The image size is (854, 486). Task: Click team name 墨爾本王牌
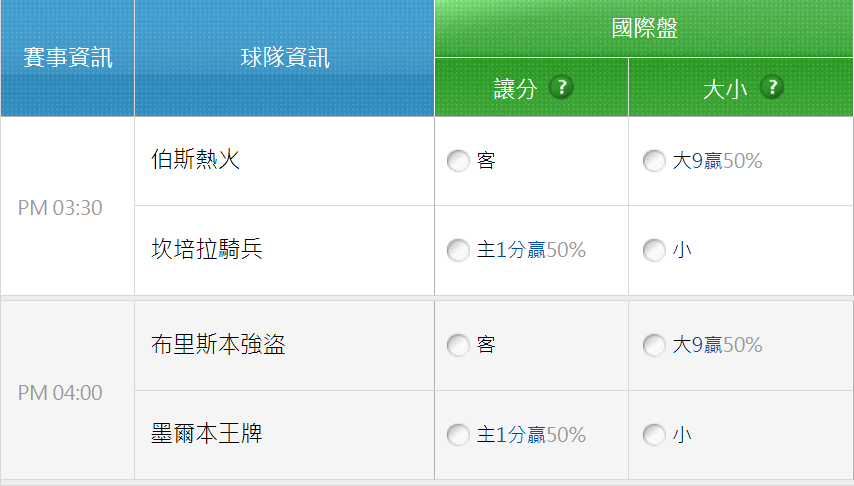pyautogui.click(x=207, y=434)
